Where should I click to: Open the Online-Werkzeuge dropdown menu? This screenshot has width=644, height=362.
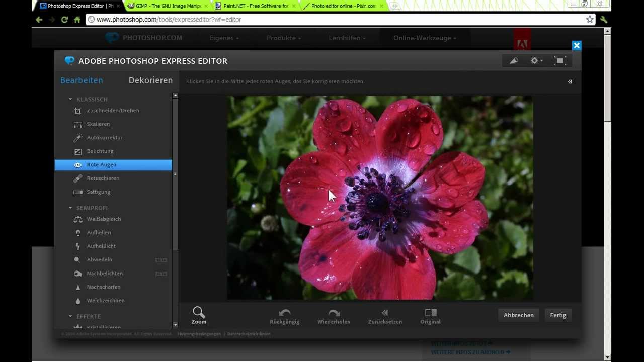click(425, 38)
